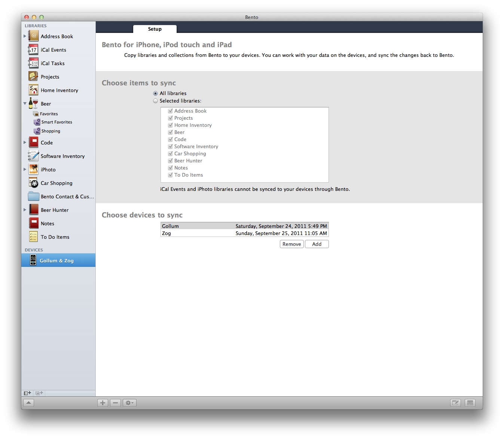Select the Beer library bottle icon
This screenshot has width=504, height=439.
34,104
